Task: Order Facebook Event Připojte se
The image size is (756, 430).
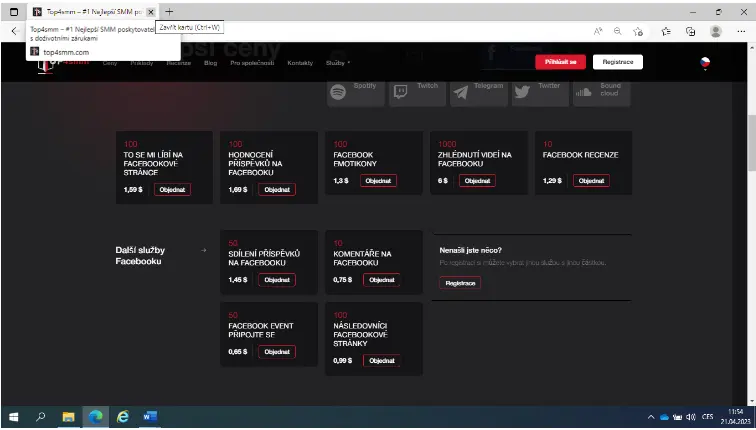Action: (x=277, y=352)
